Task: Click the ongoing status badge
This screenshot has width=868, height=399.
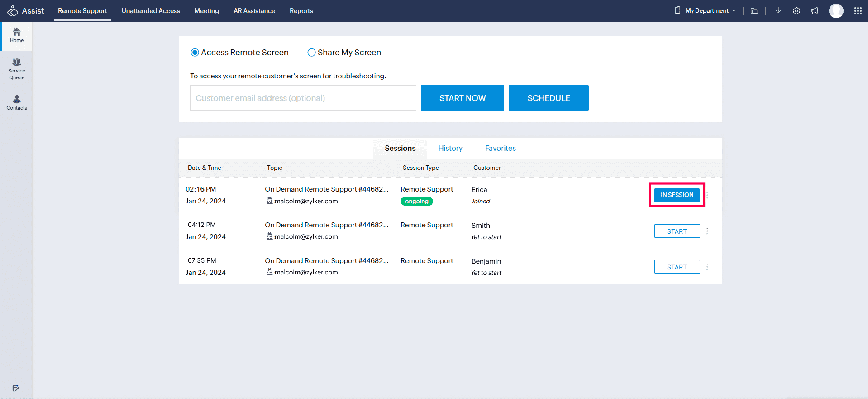Action: click(x=417, y=202)
